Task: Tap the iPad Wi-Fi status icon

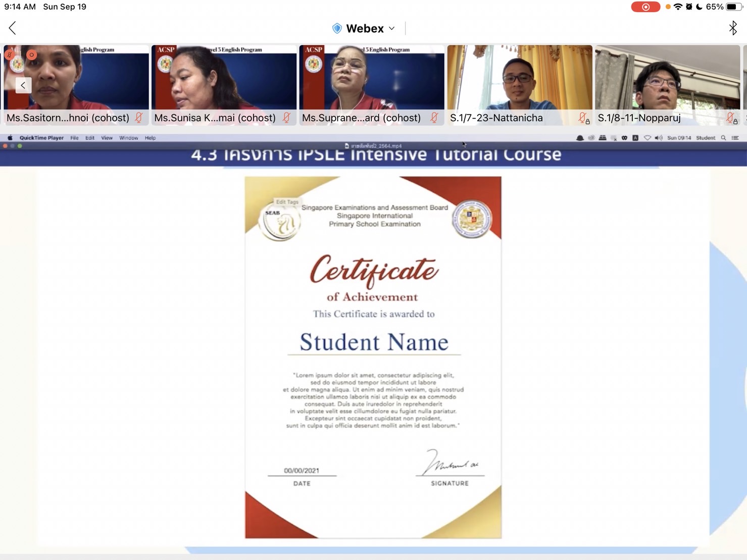Action: click(x=678, y=7)
